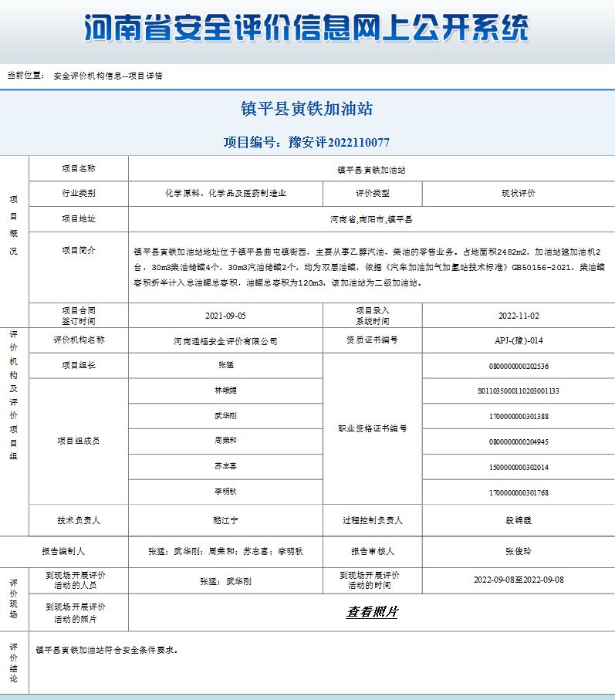Open the 查看照片 photo link
Screen dimensions: 615x700
[372, 611]
